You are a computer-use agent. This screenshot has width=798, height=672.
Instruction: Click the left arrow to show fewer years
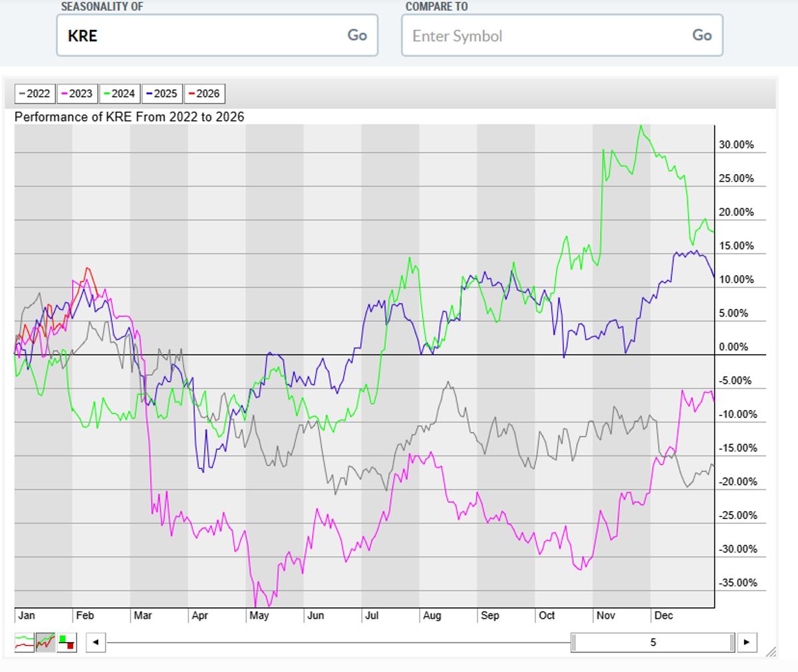[95, 643]
